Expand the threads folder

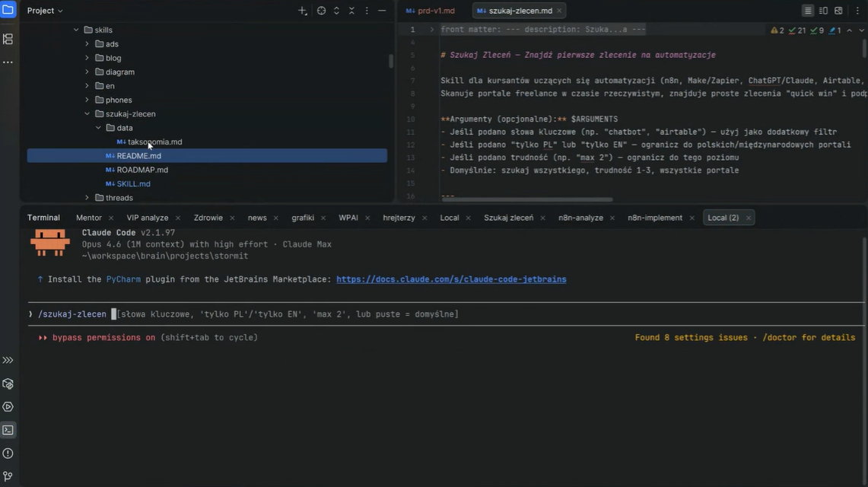tap(87, 198)
